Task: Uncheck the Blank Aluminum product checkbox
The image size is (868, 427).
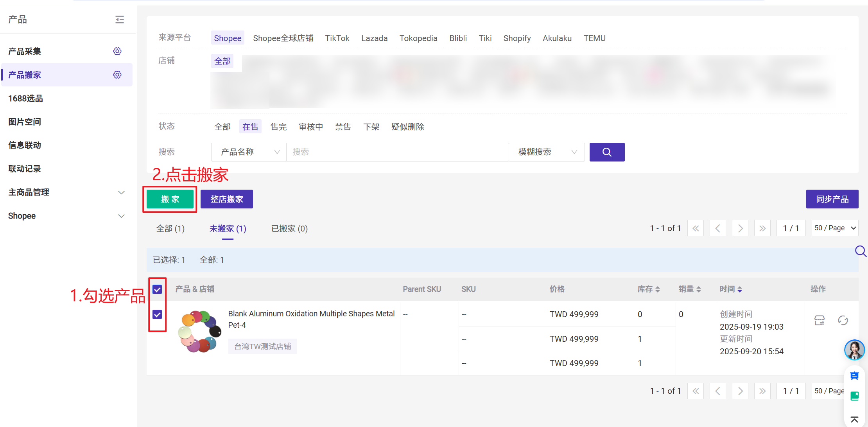Action: [157, 314]
